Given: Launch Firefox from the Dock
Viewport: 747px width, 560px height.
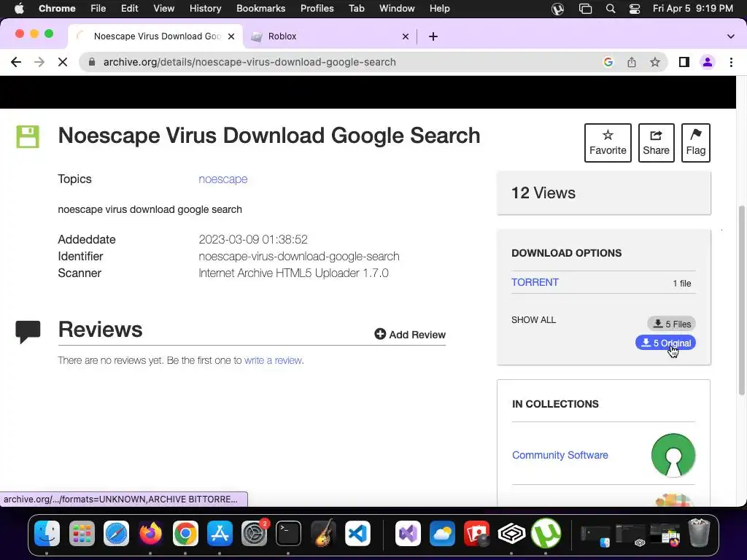Looking at the screenshot, I should coord(150,533).
